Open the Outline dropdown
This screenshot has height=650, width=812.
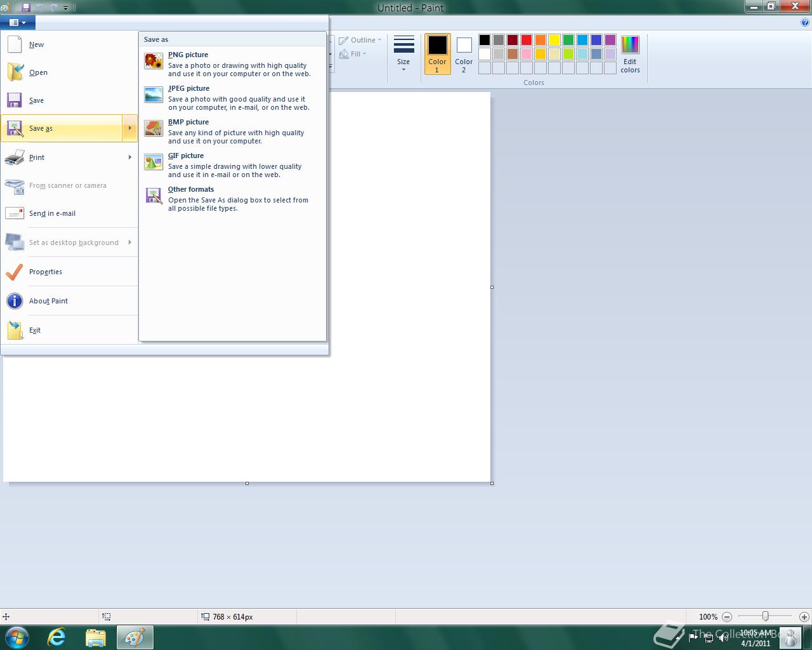point(361,40)
